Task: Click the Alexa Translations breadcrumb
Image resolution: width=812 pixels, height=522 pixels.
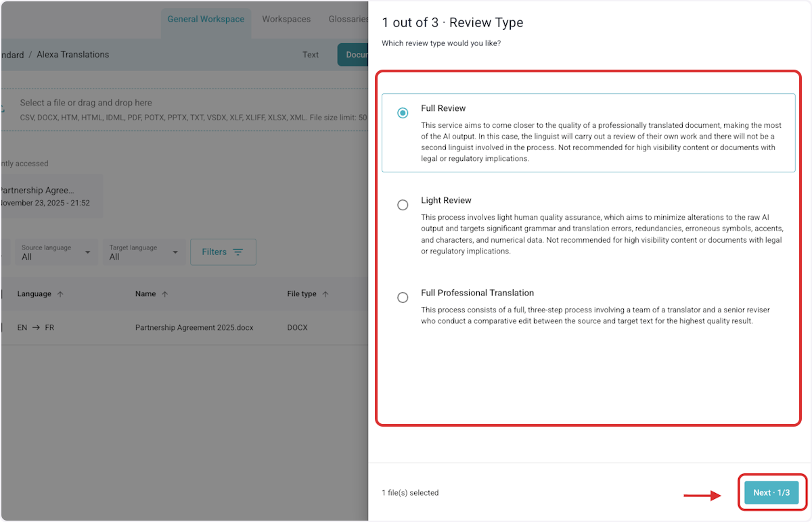Action: click(x=72, y=55)
